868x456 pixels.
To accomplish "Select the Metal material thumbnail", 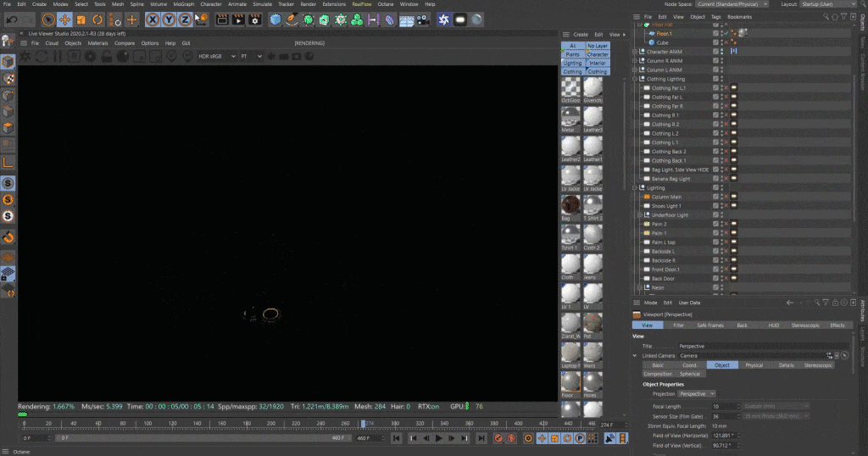I will 571,118.
